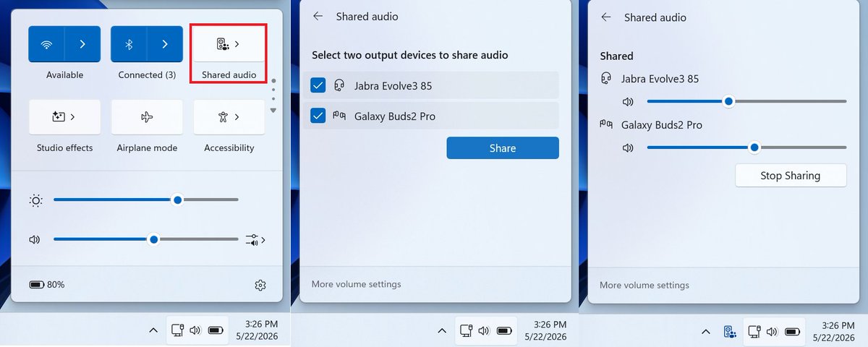Uncheck the Galaxy Buds2 Pro checkbox

point(318,116)
